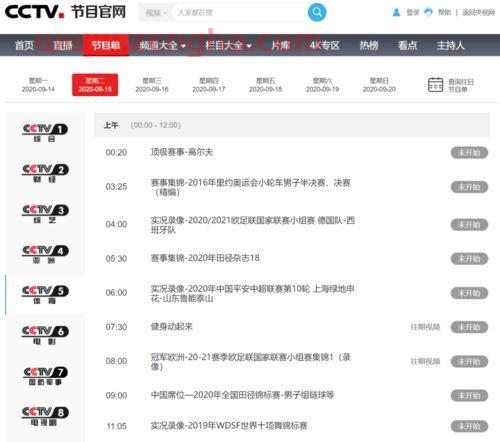Click 未开始 button for the 06:00 program
This screenshot has height=442, width=500.
pos(469,293)
